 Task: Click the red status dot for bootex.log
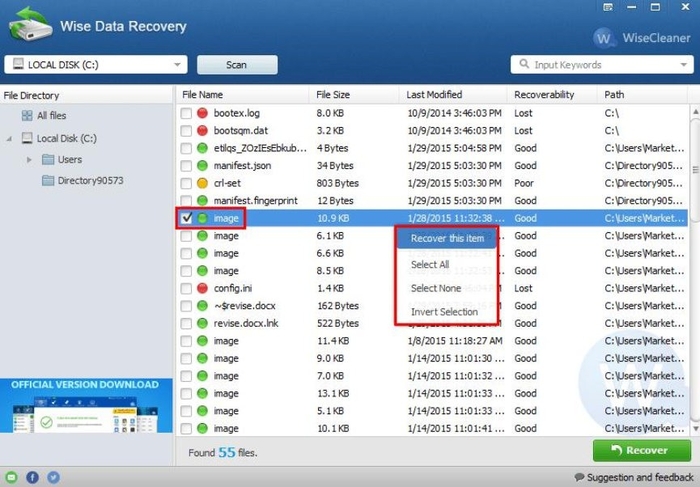click(x=203, y=115)
